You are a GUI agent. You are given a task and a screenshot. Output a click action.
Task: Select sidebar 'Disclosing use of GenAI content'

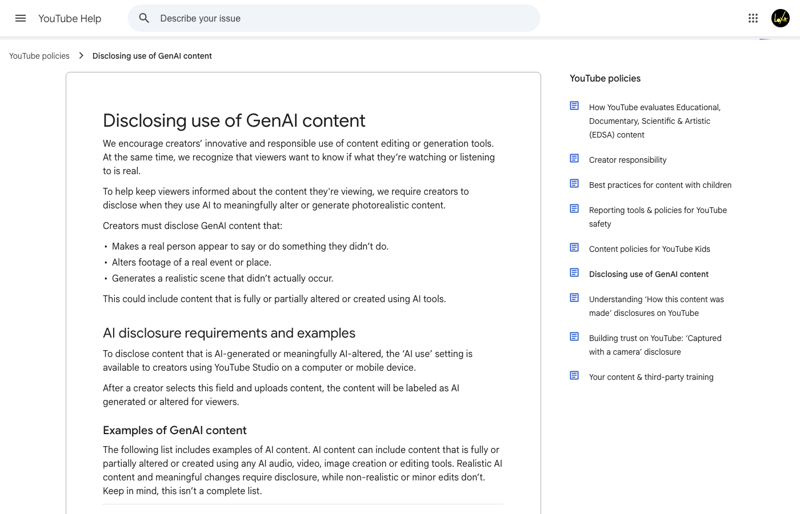click(x=648, y=274)
